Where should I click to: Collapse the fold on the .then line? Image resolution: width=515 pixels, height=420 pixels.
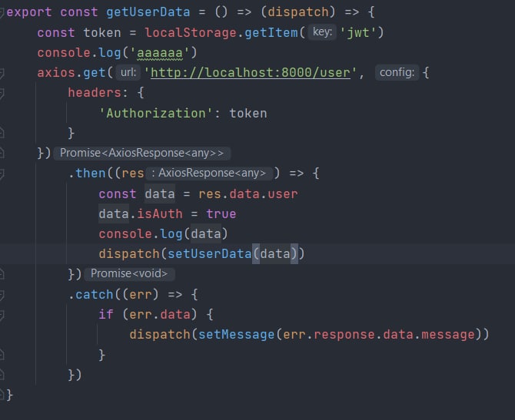(x=2, y=174)
